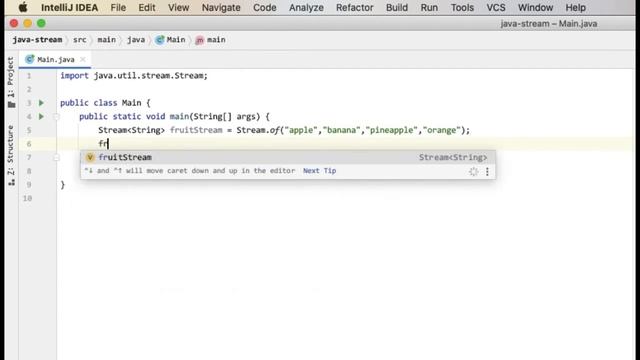Viewport: 640px width, 360px height.
Task: Click the java breadcrumb folder
Action: [136, 40]
